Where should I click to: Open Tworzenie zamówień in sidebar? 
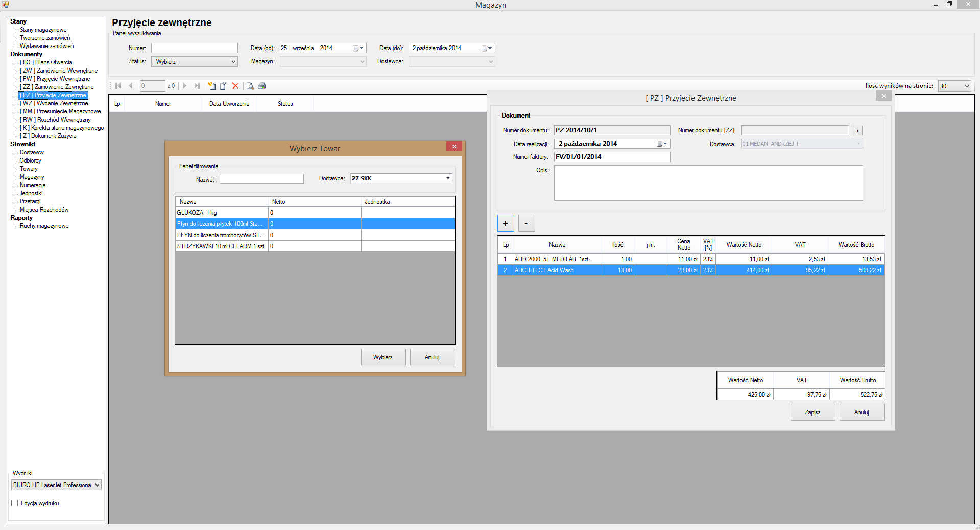[x=45, y=38]
